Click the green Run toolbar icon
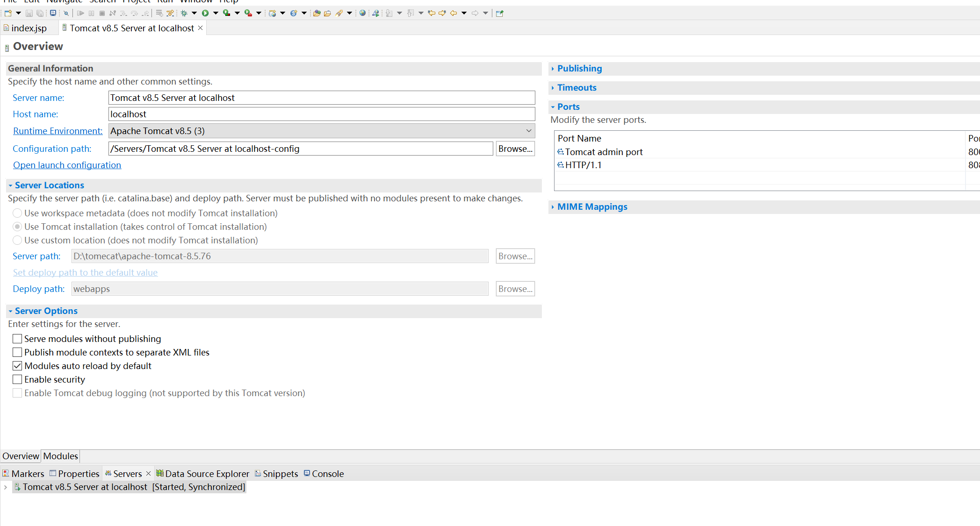Viewport: 980px width, 526px height. (x=205, y=13)
